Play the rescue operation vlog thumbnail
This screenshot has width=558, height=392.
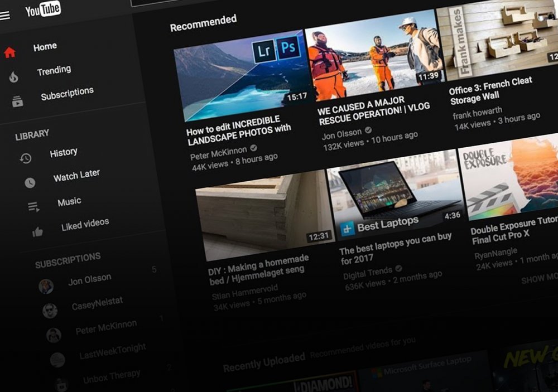[375, 55]
